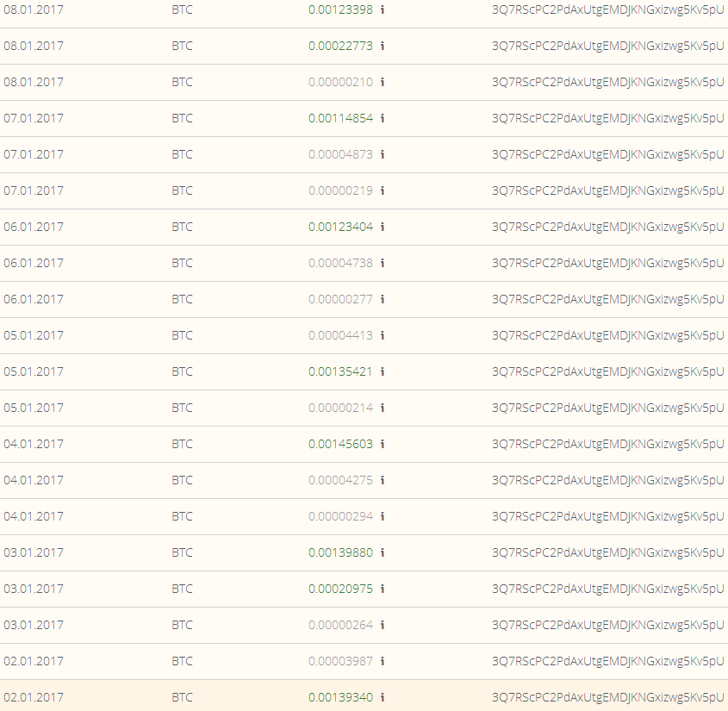Click date 02.01.2017 in the 0.00139340 row

[x=34, y=698]
